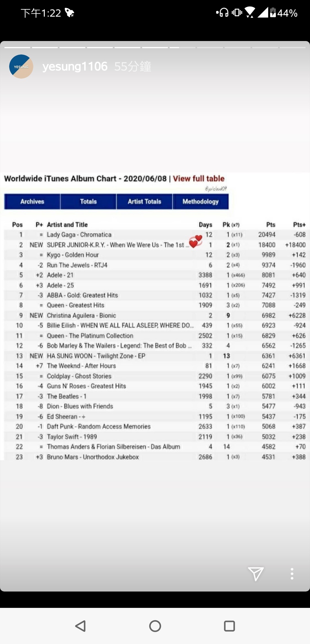Select the SUPER JUNIOR-K.R.Y. chart row
This screenshot has height=644, width=310.
(155, 245)
